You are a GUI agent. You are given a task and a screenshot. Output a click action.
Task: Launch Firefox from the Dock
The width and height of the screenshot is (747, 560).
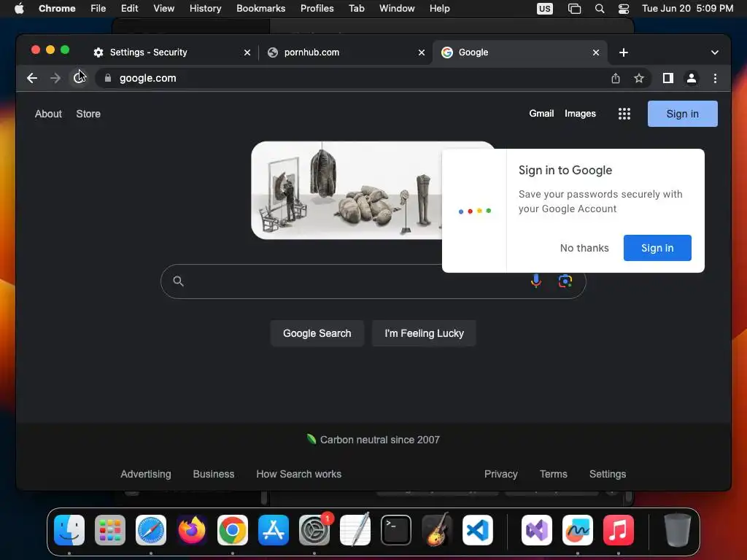[192, 530]
